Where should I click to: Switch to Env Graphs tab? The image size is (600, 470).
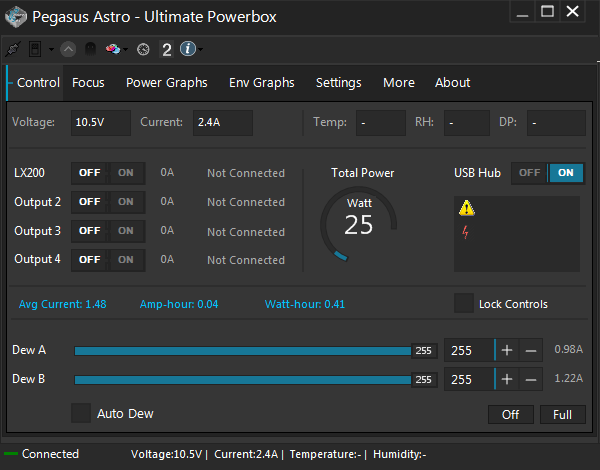coord(262,83)
